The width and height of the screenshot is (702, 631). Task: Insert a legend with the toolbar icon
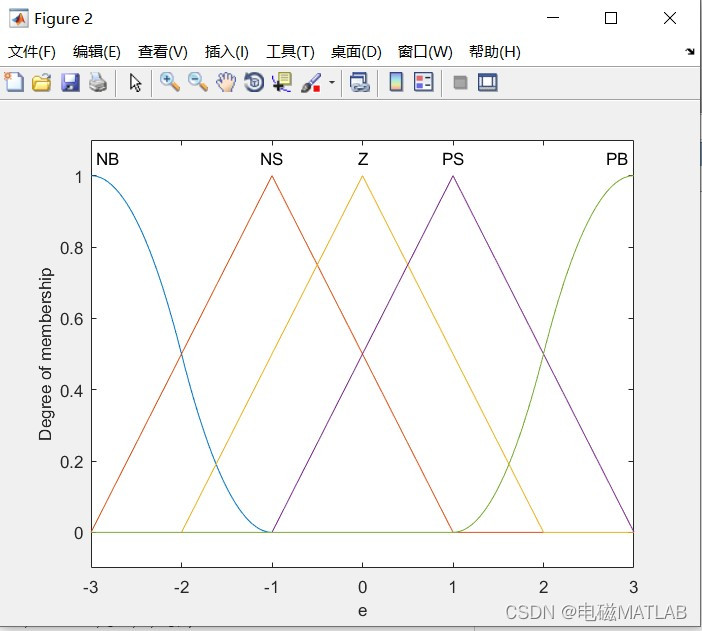(x=424, y=82)
